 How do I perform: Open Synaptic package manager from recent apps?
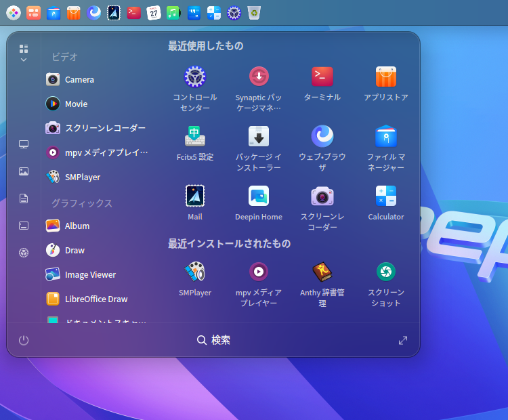[259, 77]
